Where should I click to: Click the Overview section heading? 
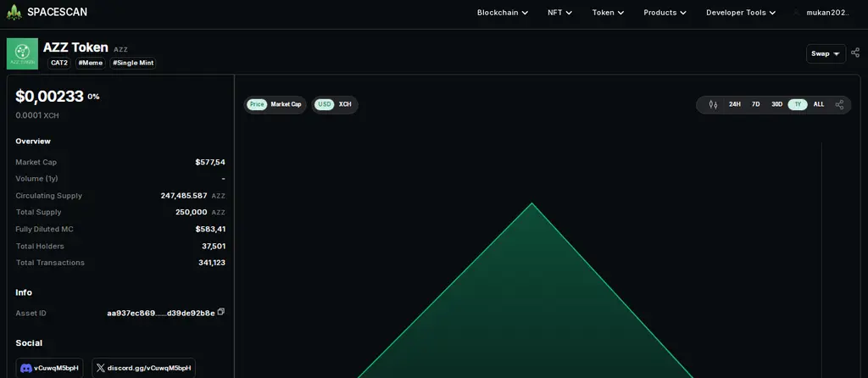coord(33,142)
